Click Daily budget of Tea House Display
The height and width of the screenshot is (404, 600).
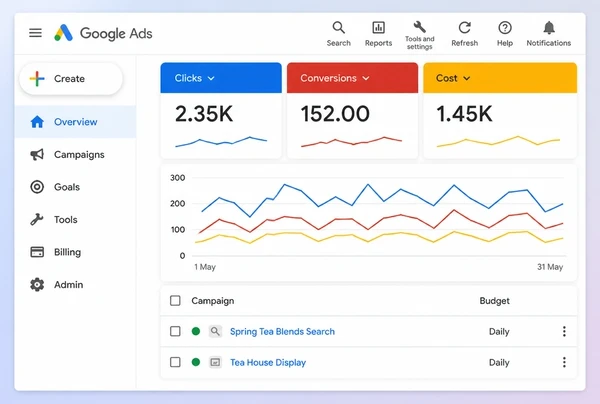click(x=499, y=362)
